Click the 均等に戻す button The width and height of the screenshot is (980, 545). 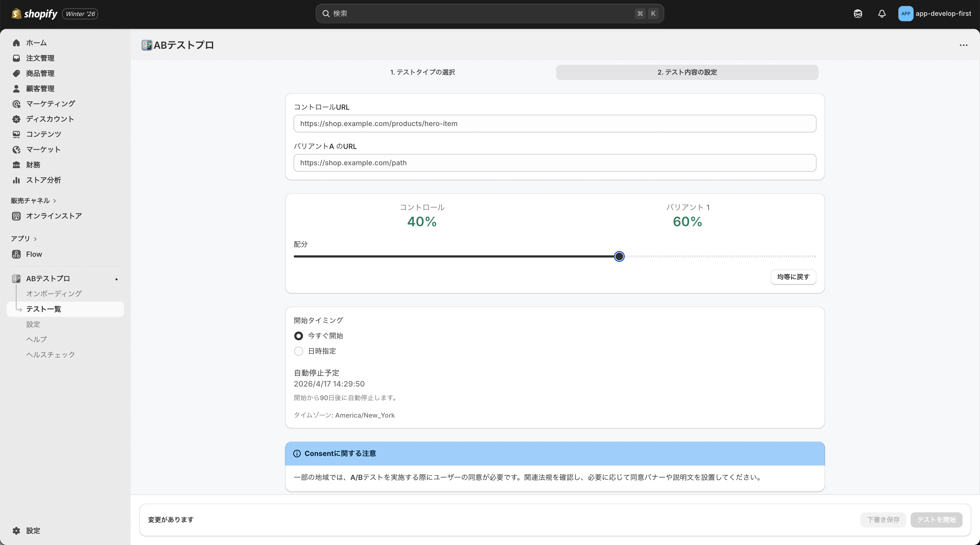[793, 277]
